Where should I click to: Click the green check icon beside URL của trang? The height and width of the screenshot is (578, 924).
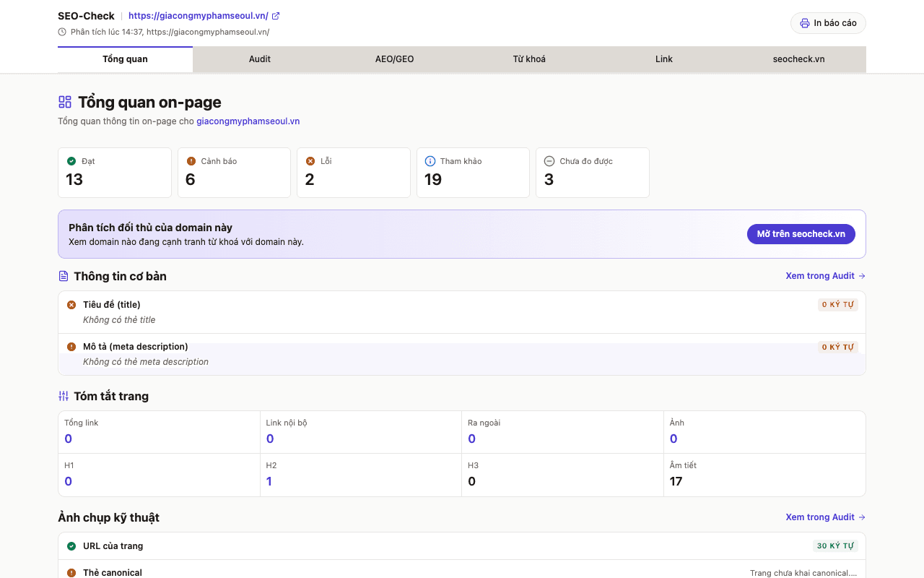point(71,546)
